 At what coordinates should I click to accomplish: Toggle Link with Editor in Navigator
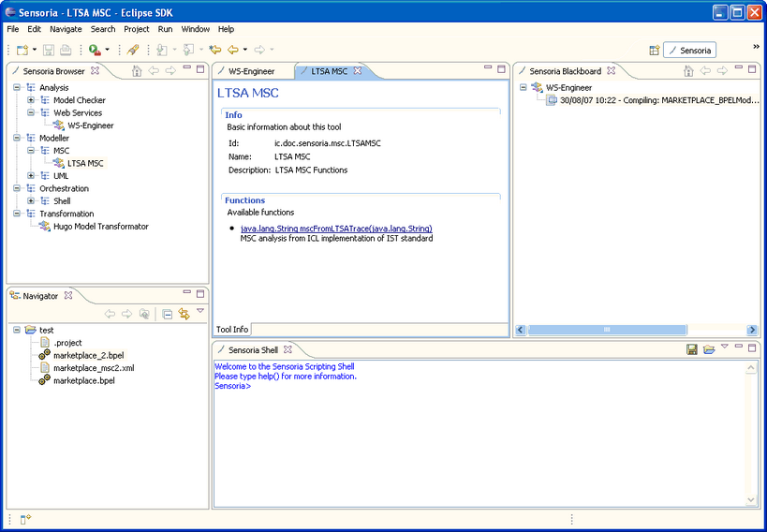tap(184, 314)
